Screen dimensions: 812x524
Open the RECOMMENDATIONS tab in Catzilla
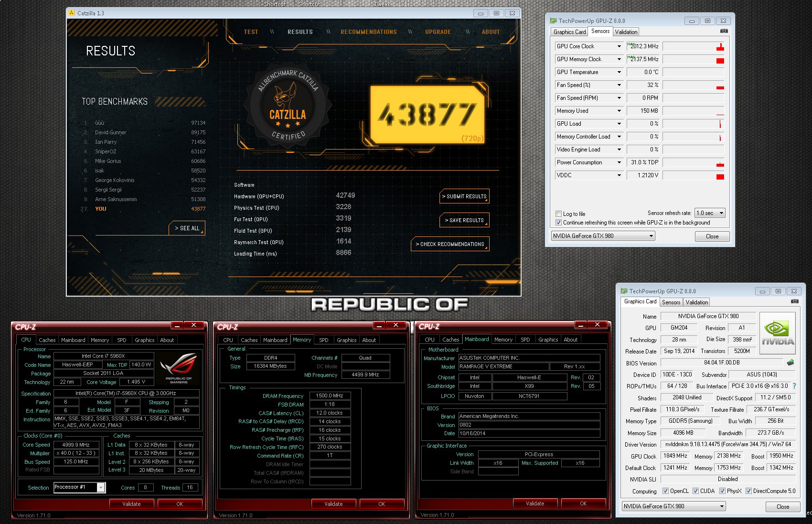368,32
